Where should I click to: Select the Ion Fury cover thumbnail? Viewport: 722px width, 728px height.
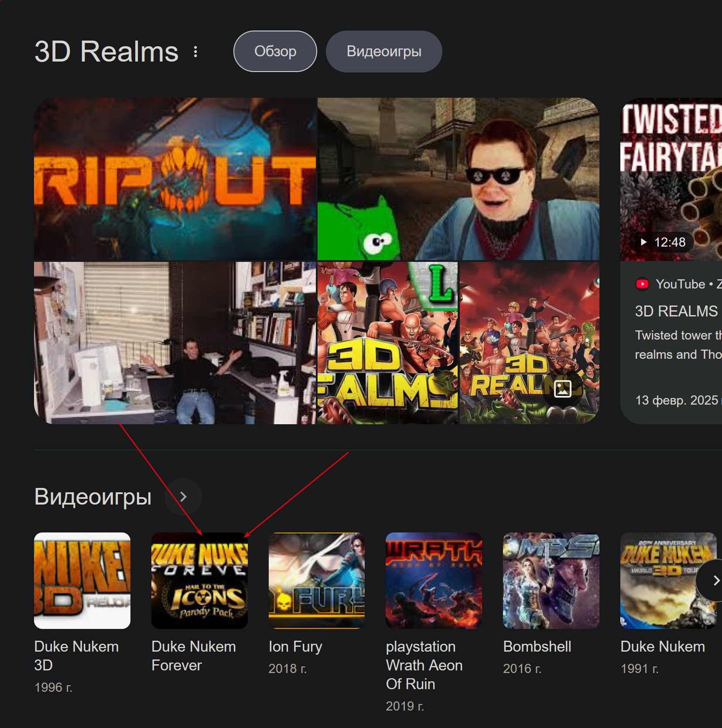(x=317, y=580)
